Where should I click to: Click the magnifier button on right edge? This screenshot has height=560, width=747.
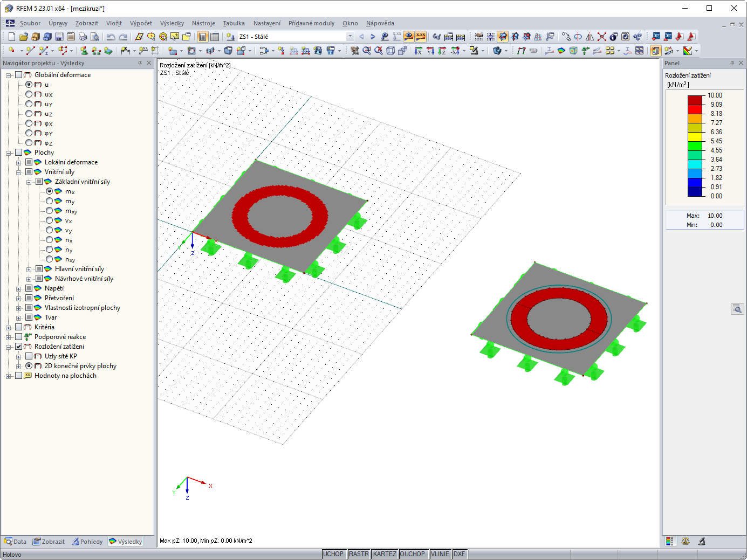point(737,309)
